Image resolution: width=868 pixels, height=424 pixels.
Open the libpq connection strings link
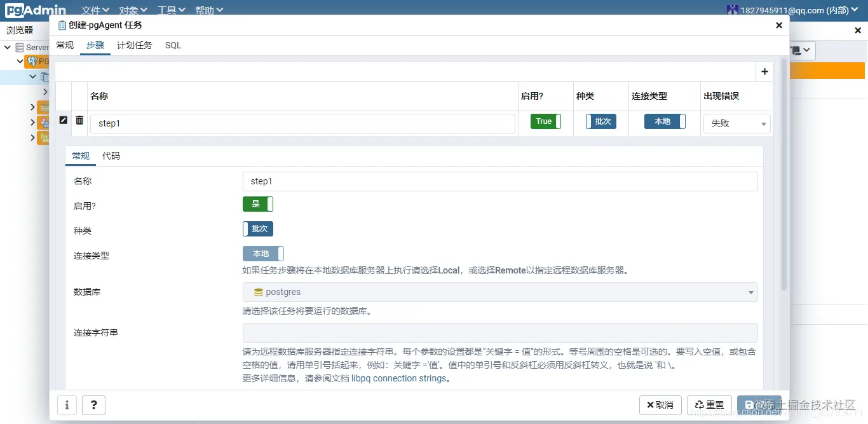[x=399, y=378]
